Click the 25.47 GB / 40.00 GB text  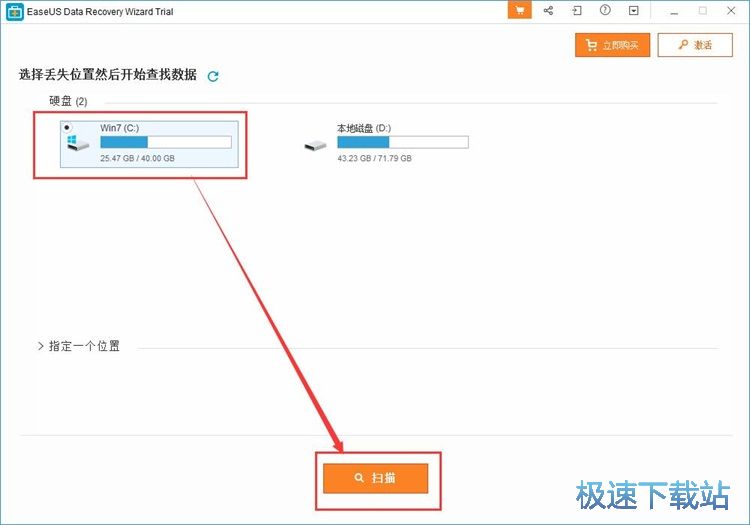(x=137, y=158)
